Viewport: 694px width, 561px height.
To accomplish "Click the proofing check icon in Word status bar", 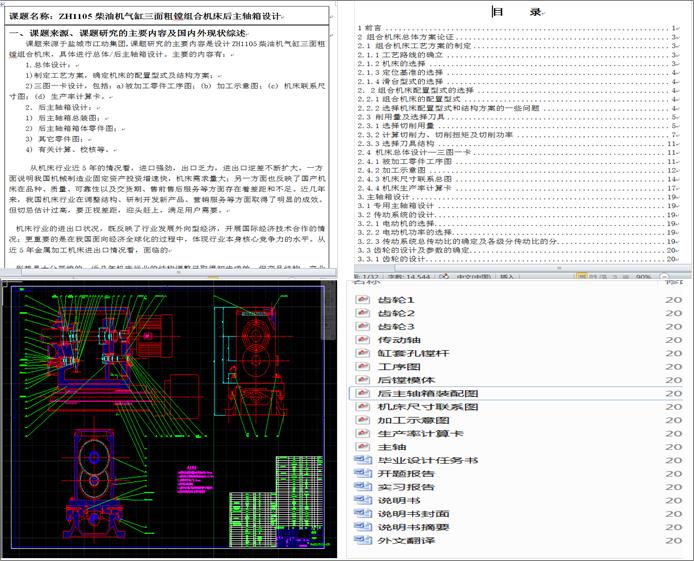I will click(x=444, y=276).
